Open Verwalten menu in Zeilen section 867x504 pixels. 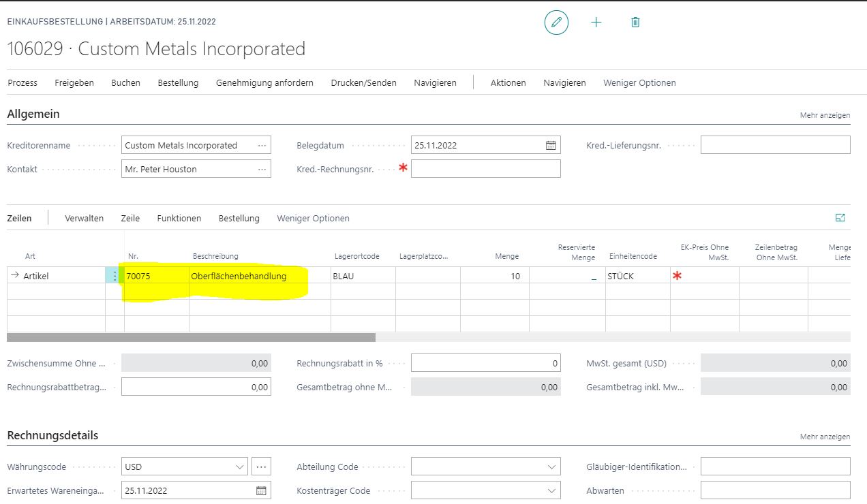click(x=85, y=218)
